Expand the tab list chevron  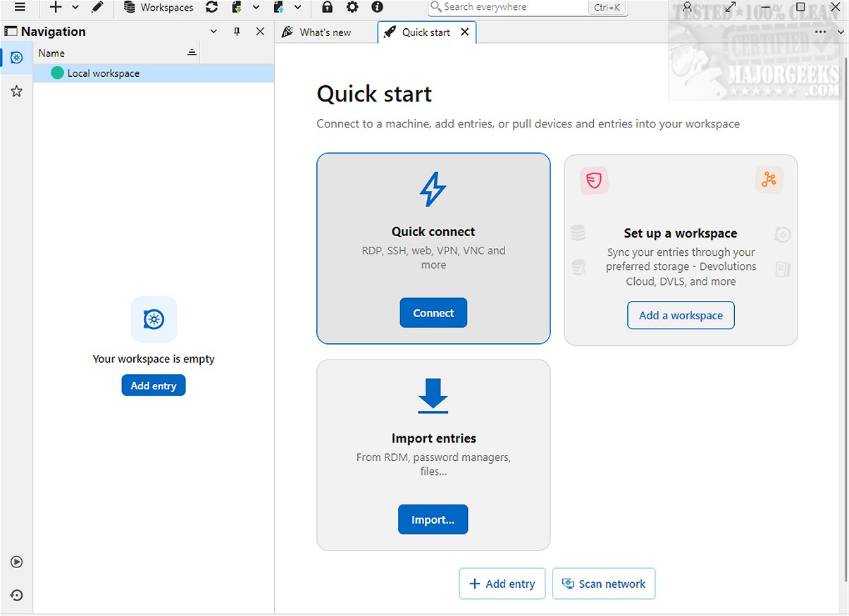(x=841, y=32)
